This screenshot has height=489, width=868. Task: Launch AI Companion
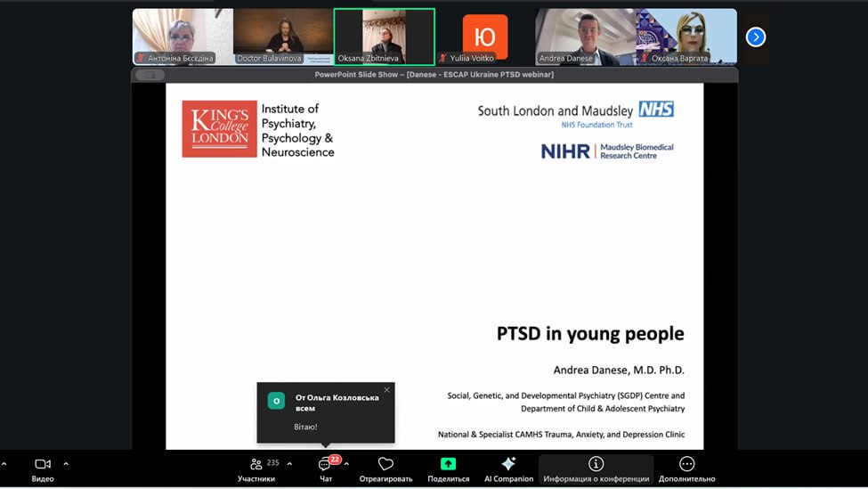(508, 469)
